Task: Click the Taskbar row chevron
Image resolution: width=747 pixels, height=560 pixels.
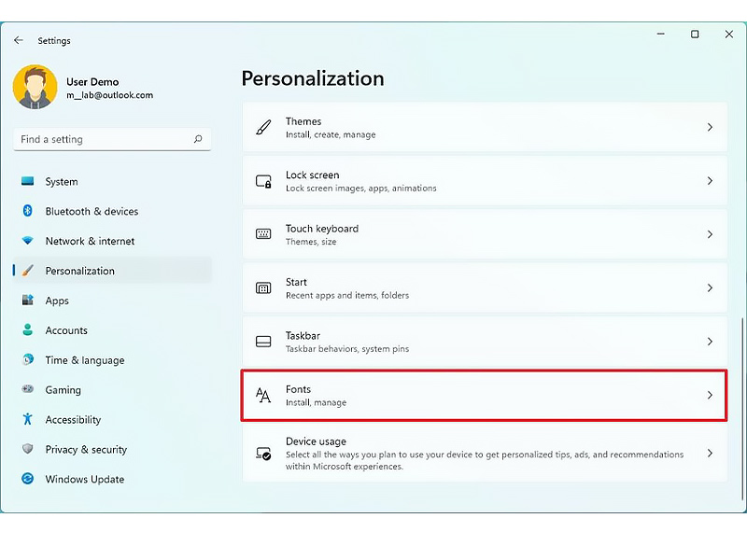Action: (x=710, y=342)
